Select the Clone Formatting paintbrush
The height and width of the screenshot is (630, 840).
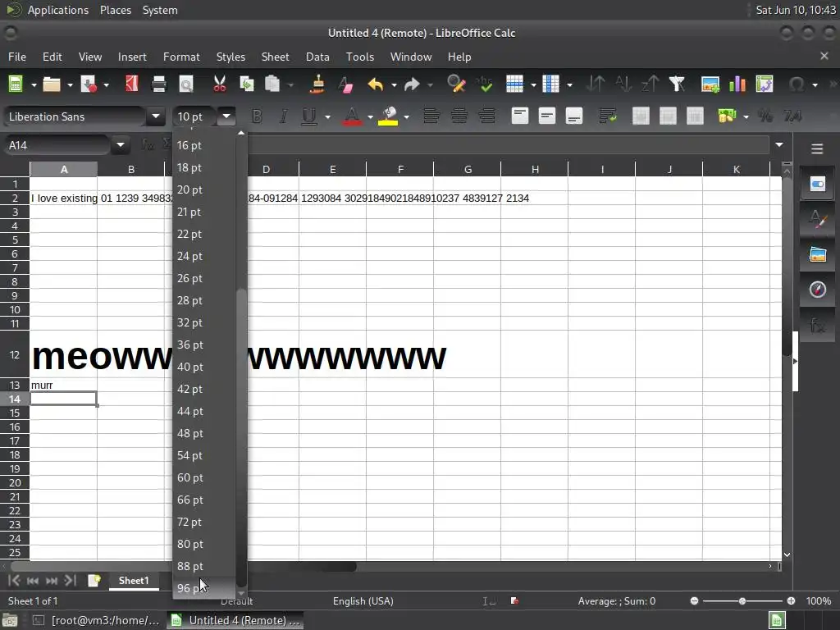317,84
